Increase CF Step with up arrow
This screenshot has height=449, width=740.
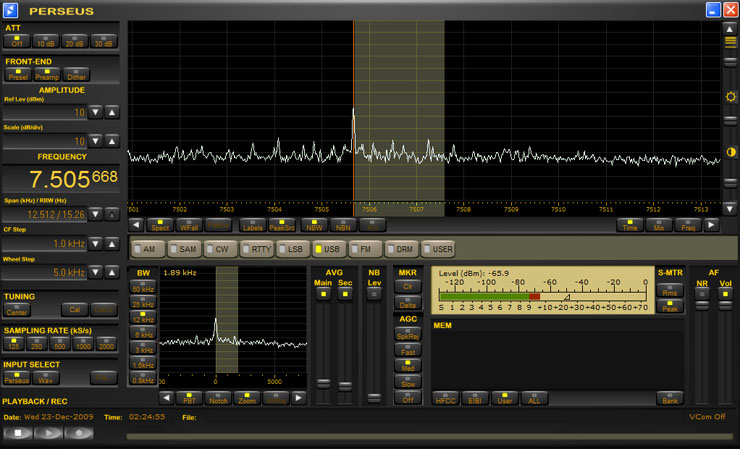[112, 244]
